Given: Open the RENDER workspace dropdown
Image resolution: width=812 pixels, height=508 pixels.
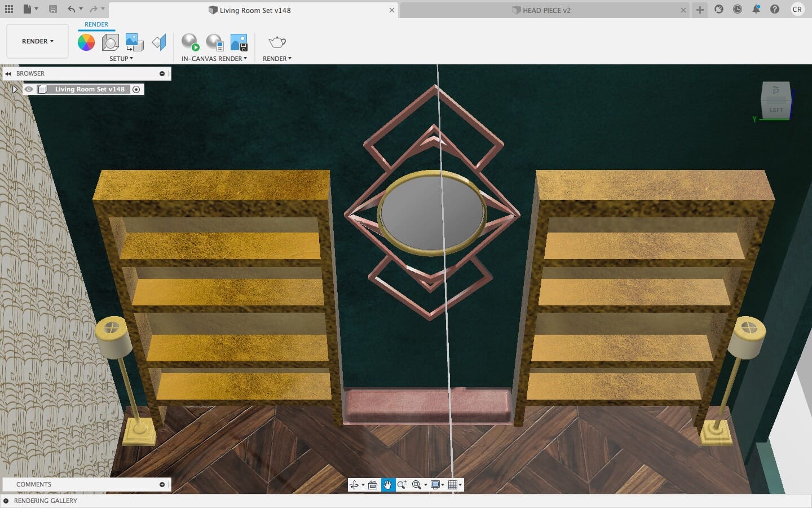Looking at the screenshot, I should 37,41.
